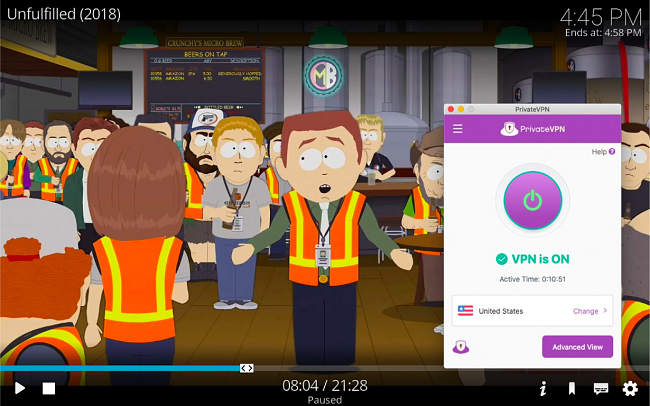Click the PrivateVPN shield icon at bottom
This screenshot has height=406, width=650.
tap(461, 347)
